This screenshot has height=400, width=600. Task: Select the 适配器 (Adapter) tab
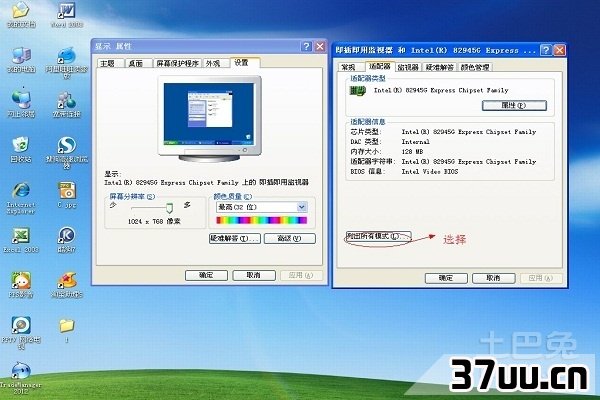click(380, 66)
